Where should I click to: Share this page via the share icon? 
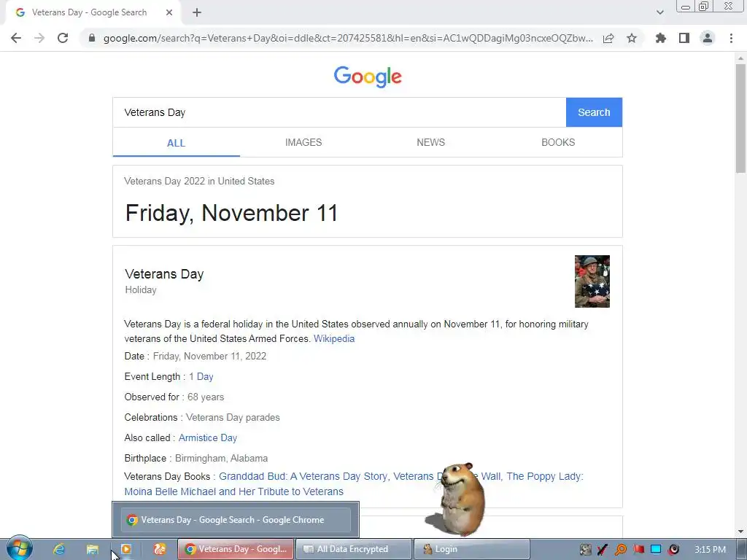click(x=608, y=38)
